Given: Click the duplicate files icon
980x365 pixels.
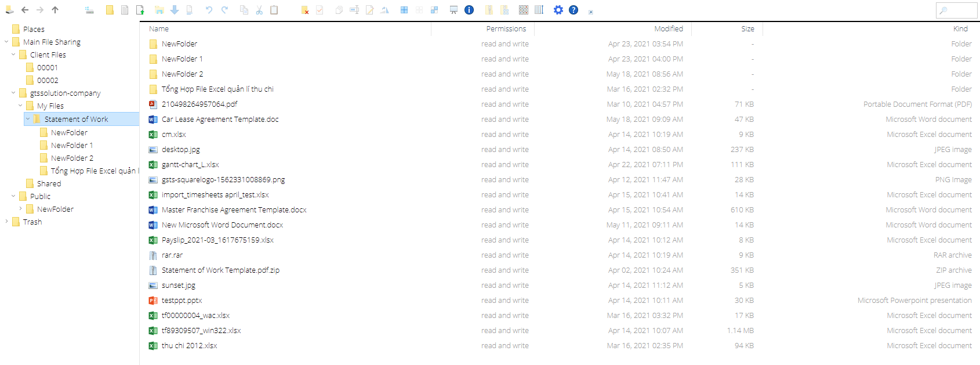Looking at the screenshot, I should [339, 10].
